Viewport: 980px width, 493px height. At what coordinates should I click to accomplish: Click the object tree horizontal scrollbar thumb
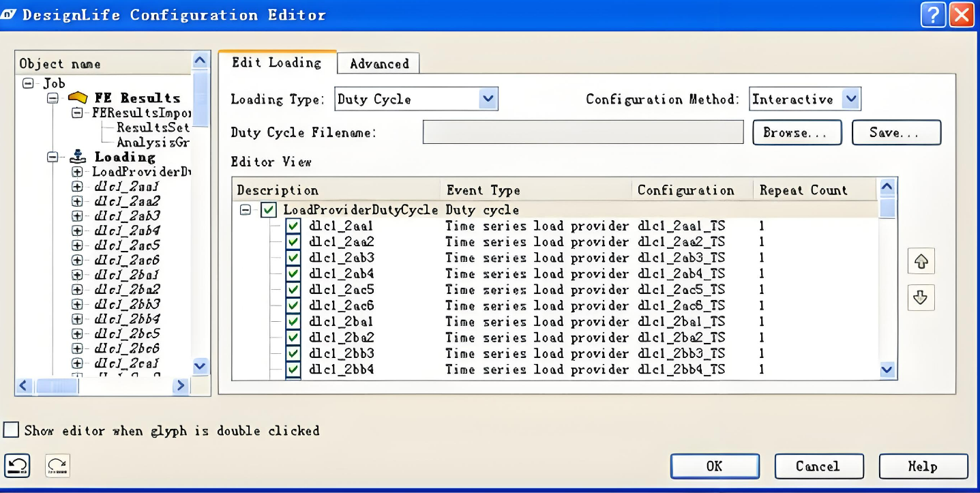[57, 386]
